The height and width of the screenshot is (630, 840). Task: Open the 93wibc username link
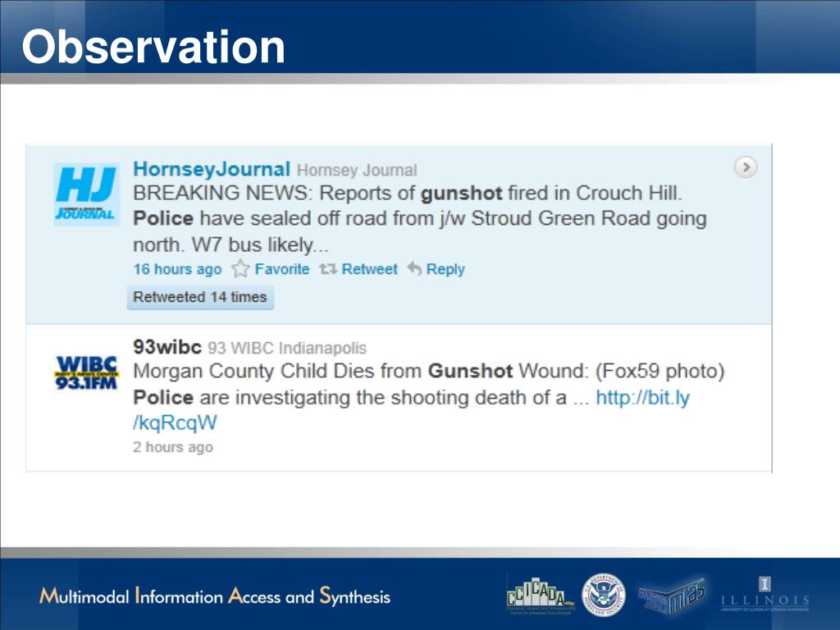(x=167, y=347)
